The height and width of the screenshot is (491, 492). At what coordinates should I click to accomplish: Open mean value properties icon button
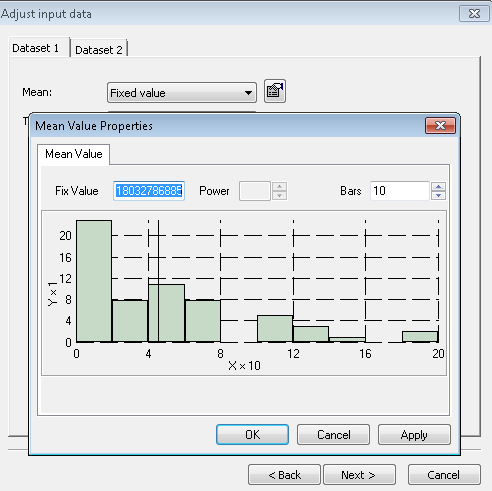tap(275, 91)
